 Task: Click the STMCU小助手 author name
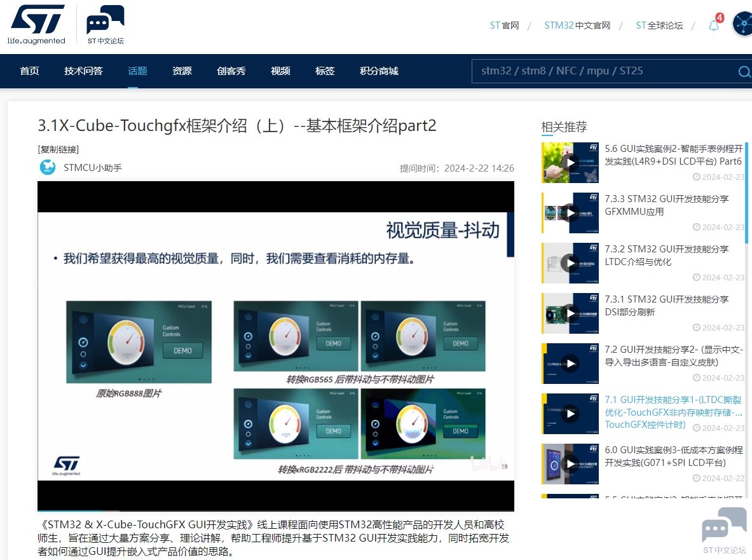(93, 168)
